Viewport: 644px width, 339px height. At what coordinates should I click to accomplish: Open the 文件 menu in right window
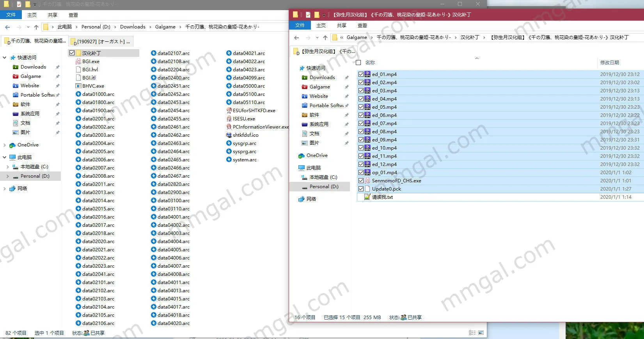tap(300, 25)
